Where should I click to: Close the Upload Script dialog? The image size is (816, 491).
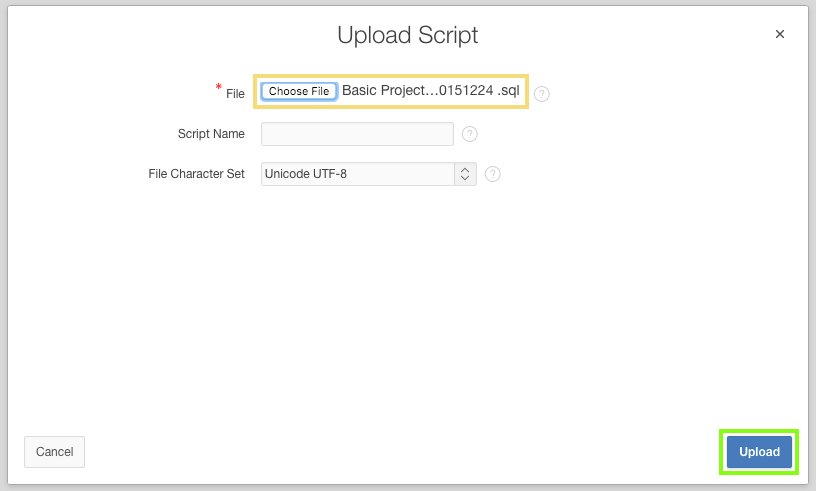(x=780, y=34)
